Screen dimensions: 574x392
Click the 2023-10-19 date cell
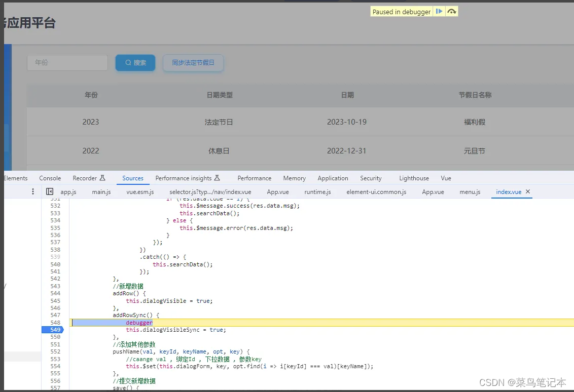coord(347,122)
